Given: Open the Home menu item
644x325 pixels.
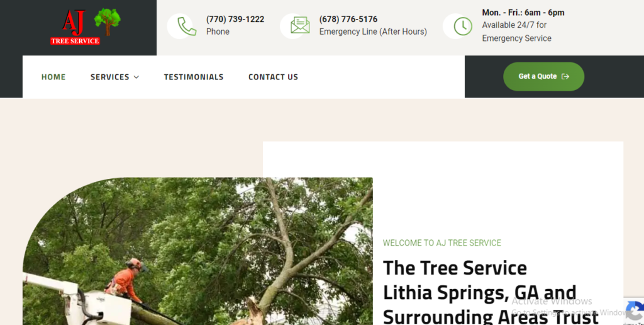Looking at the screenshot, I should 53,77.
